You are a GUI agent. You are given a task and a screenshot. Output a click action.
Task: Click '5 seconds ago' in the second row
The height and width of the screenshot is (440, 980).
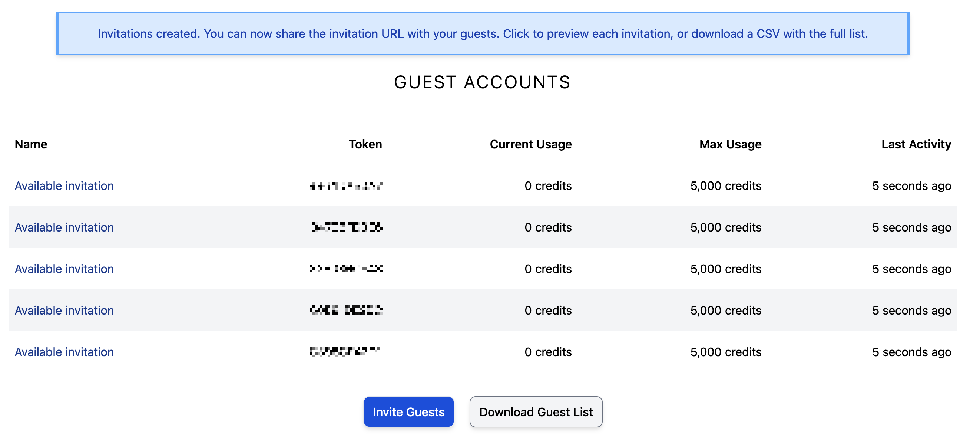tap(911, 227)
